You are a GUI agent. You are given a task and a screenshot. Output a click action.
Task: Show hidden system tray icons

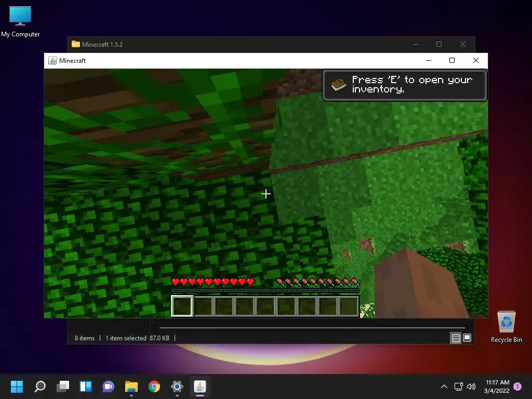tap(444, 387)
